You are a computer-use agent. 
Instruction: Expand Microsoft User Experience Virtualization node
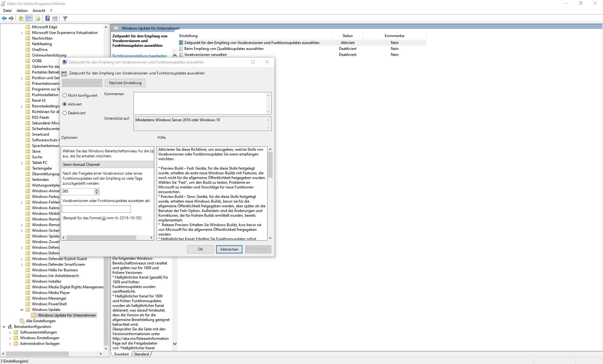click(22, 33)
